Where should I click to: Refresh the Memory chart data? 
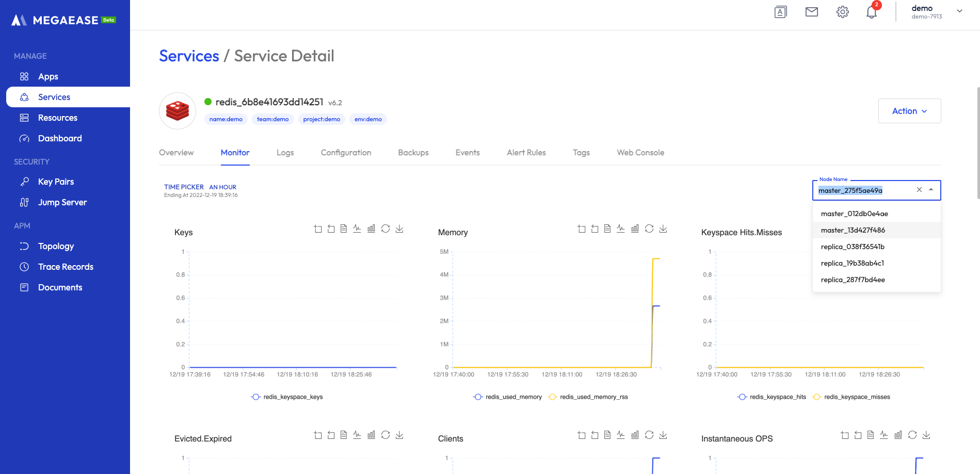tap(649, 228)
